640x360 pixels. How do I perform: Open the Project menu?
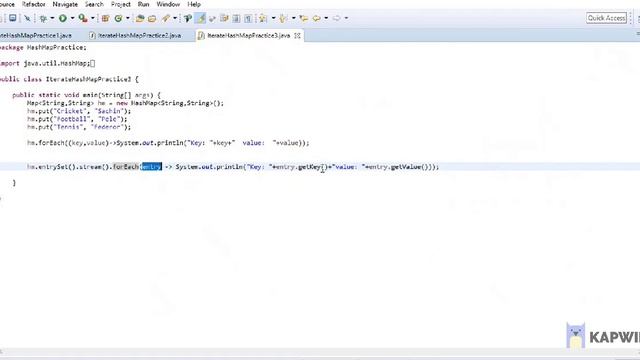coord(120,4)
